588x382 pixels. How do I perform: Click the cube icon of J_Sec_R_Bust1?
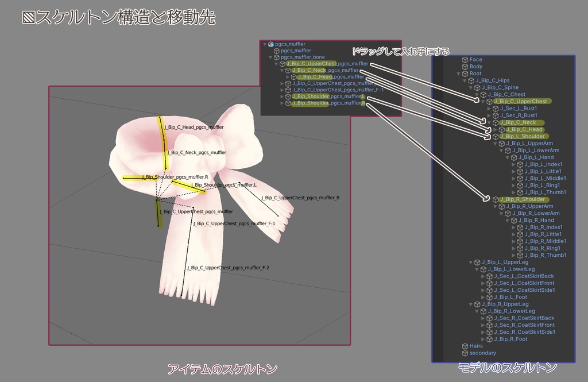pyautogui.click(x=496, y=115)
